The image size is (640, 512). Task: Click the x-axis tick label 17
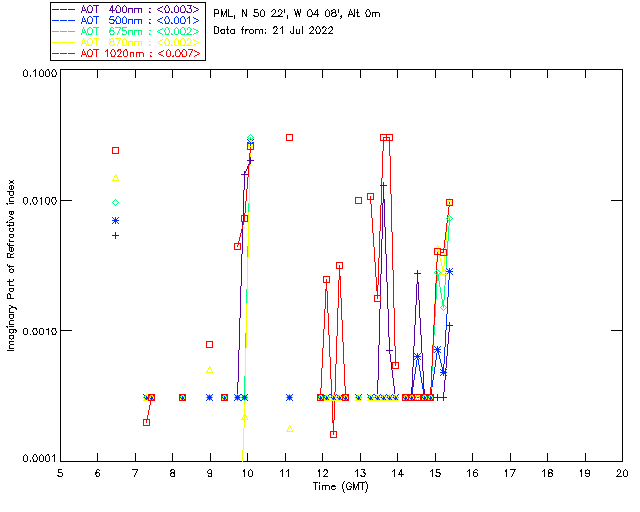(510, 473)
